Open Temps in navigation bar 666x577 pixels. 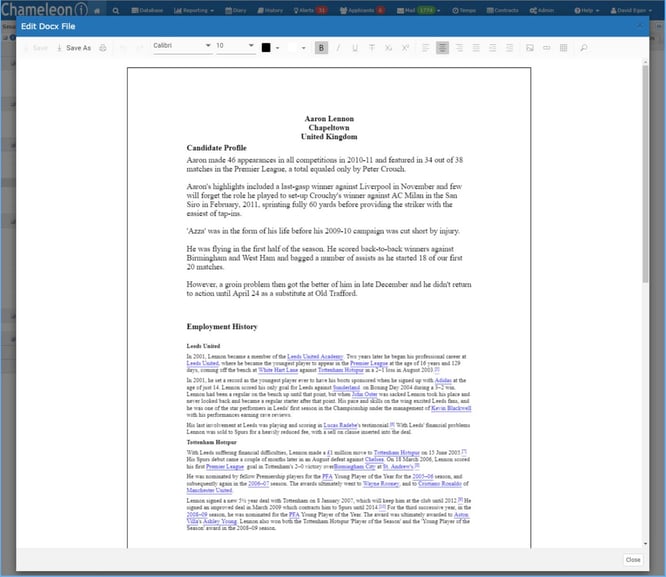coord(464,11)
